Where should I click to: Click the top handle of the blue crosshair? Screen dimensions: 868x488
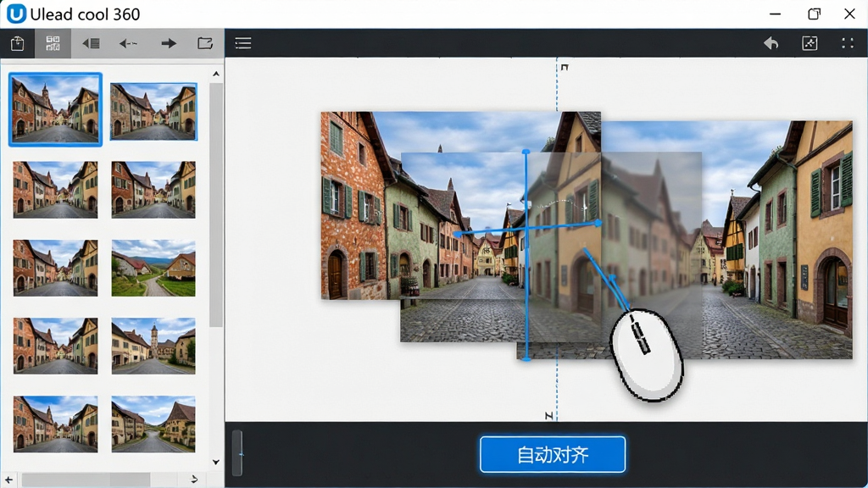coord(526,151)
